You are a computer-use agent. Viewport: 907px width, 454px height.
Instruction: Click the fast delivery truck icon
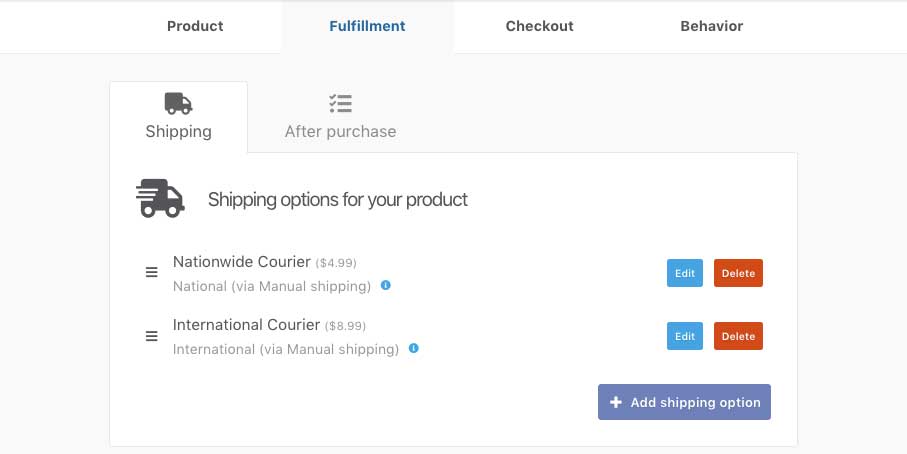point(160,198)
